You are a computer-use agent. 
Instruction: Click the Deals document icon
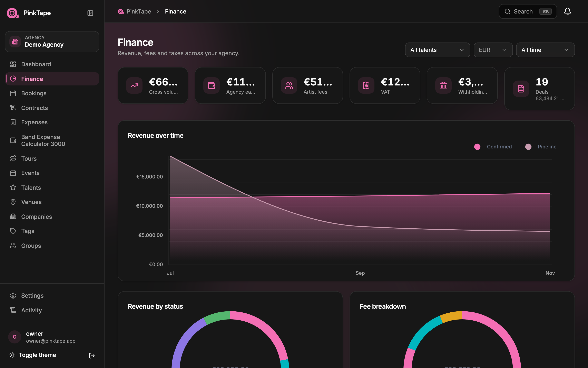pyautogui.click(x=521, y=89)
